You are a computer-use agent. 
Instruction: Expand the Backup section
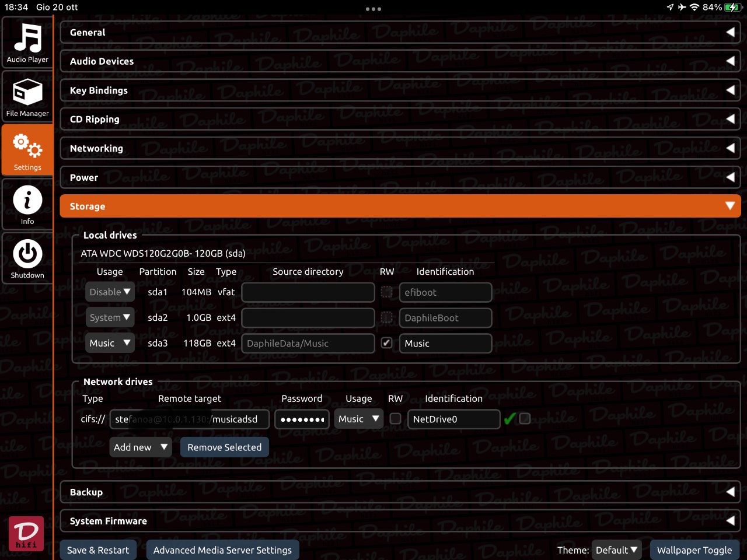pos(400,492)
